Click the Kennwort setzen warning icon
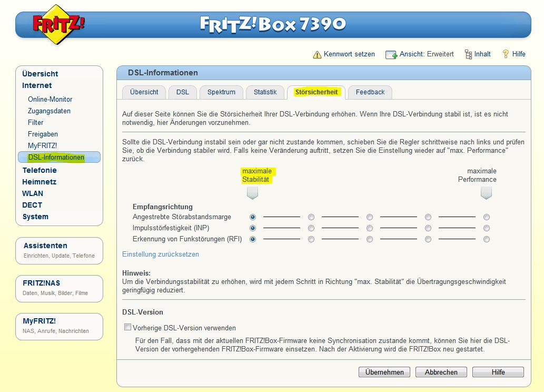 pyautogui.click(x=317, y=54)
